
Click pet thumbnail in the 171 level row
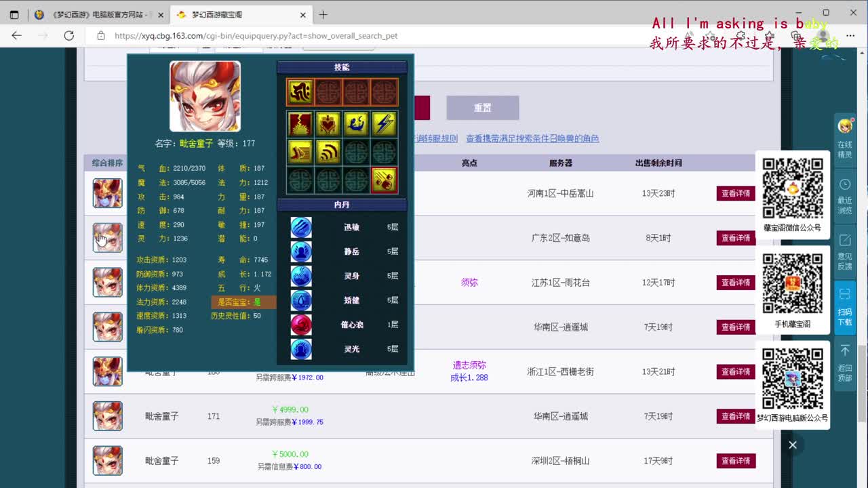click(x=108, y=416)
